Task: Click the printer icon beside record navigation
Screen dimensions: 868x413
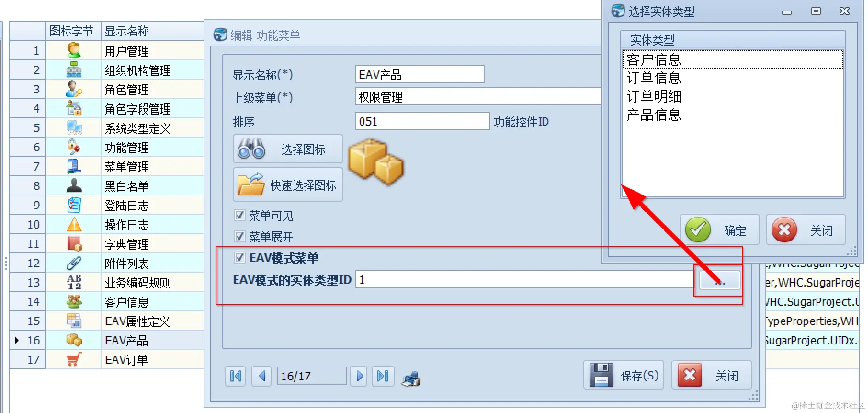Action: pos(411,379)
